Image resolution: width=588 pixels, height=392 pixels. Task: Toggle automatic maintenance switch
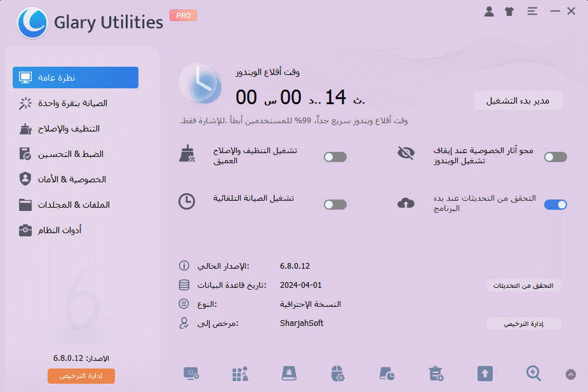coord(335,205)
